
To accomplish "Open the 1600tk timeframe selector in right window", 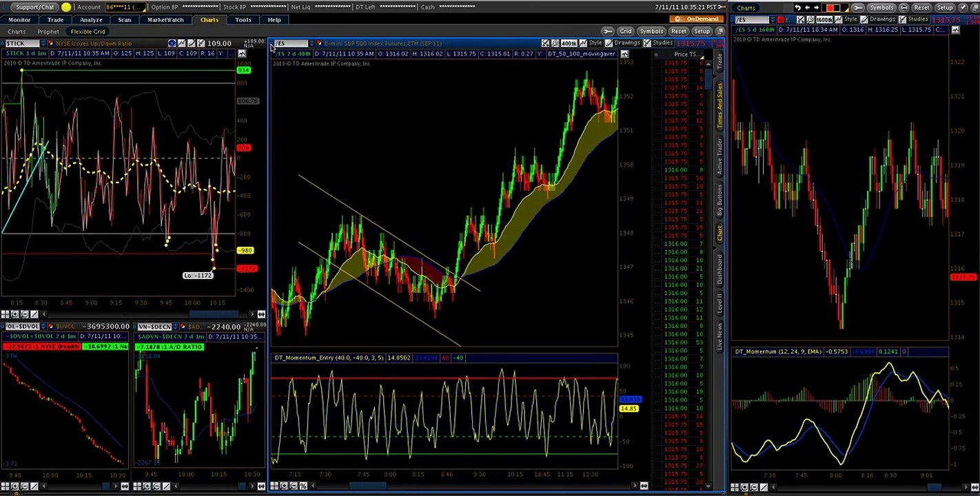I will click(824, 20).
